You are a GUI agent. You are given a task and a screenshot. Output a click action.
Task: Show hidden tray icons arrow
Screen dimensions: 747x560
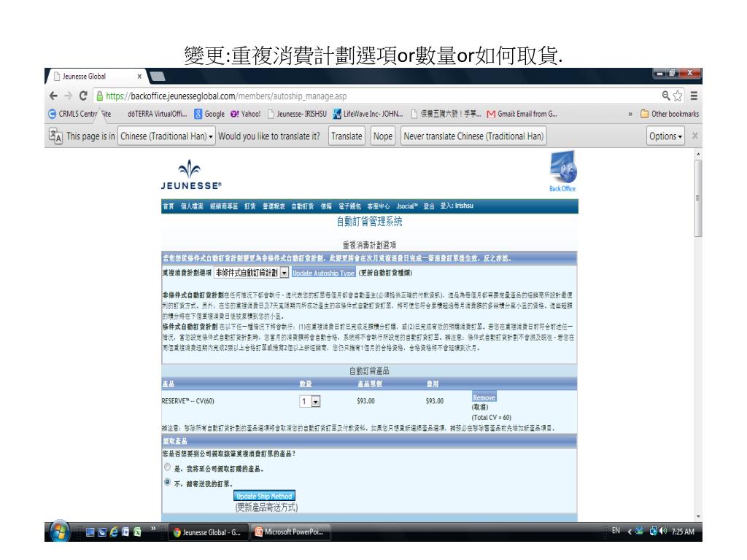[x=630, y=532]
